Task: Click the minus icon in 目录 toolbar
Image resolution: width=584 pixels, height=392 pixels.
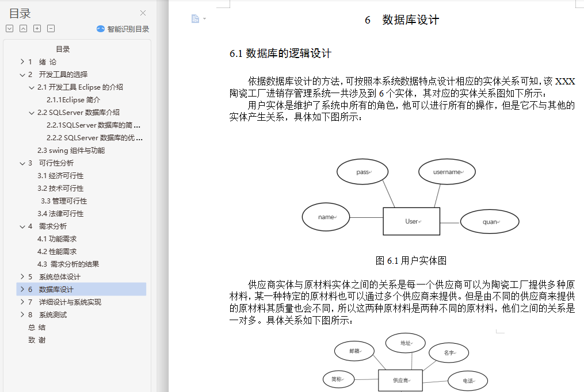Action: (51, 29)
